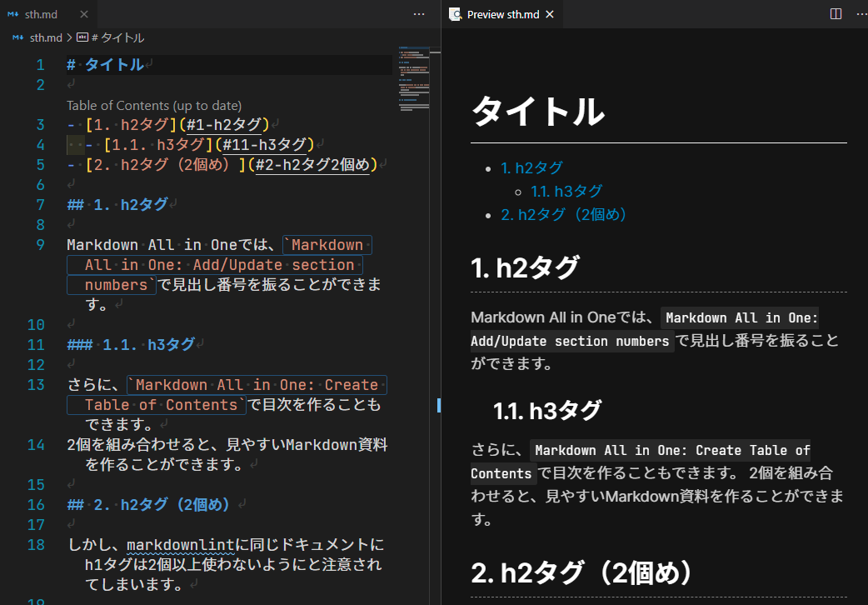Open the More Actions menu in the preview pane

861,13
